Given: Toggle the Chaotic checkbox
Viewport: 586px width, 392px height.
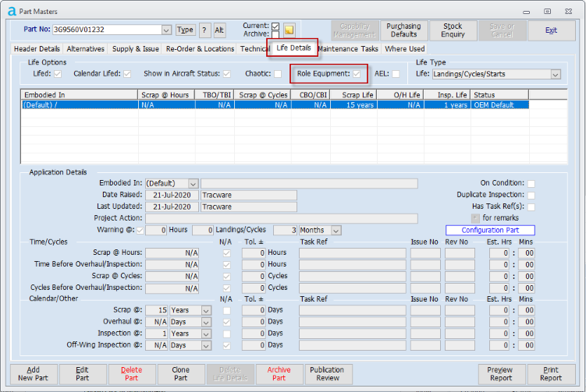Looking at the screenshot, I should pyautogui.click(x=278, y=74).
